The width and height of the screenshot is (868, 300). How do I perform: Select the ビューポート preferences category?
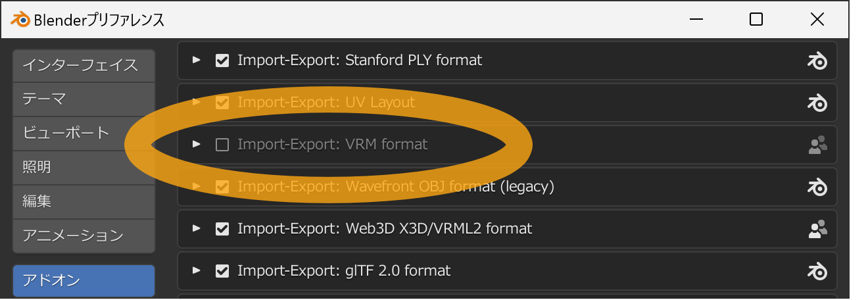pos(84,134)
